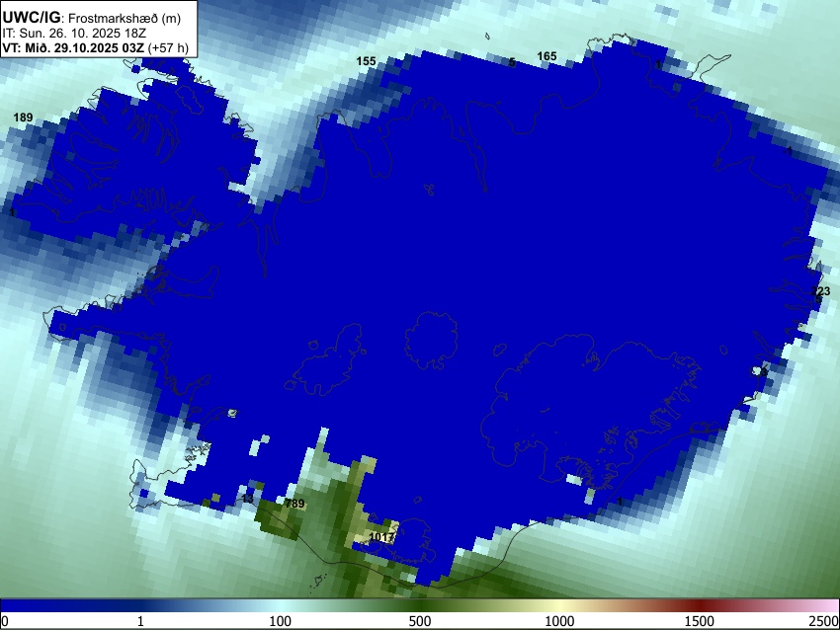Click the initial time "IT: Sun. 26. 10. 2025 18Z"
Screen dimensions: 840x630
pos(74,34)
